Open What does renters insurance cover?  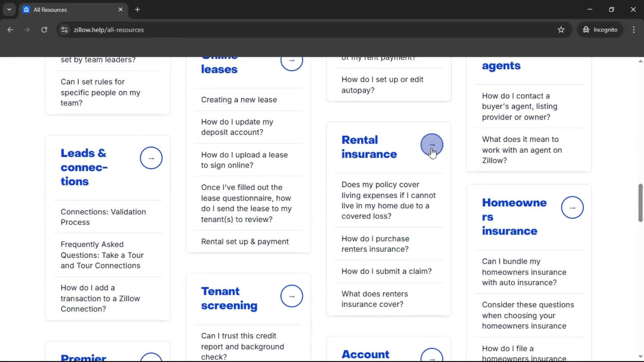point(375,299)
